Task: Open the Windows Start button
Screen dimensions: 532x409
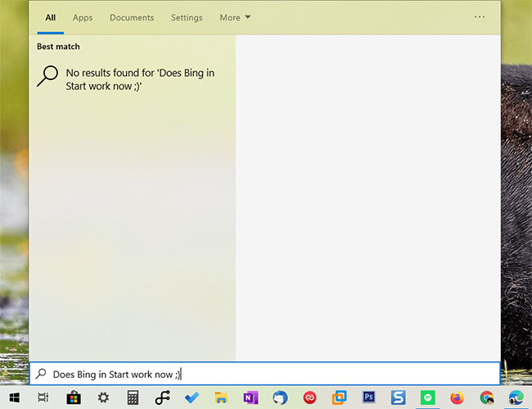Action: tap(14, 398)
